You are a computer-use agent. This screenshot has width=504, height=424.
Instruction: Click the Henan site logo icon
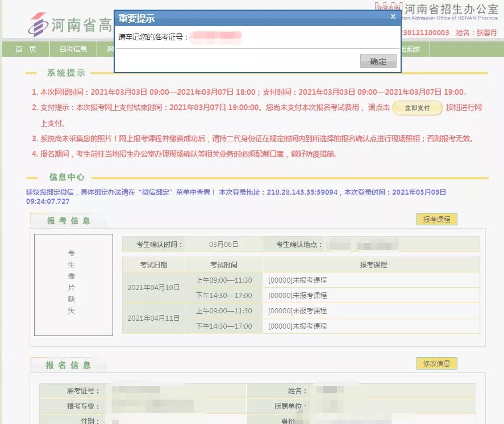click(x=39, y=24)
